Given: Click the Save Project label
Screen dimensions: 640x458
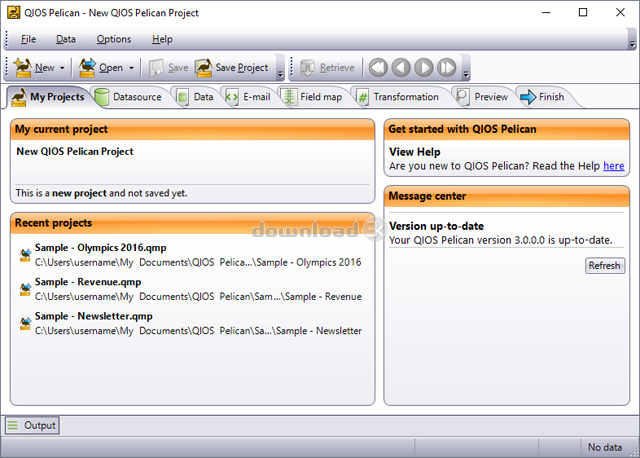Looking at the screenshot, I should click(x=242, y=68).
